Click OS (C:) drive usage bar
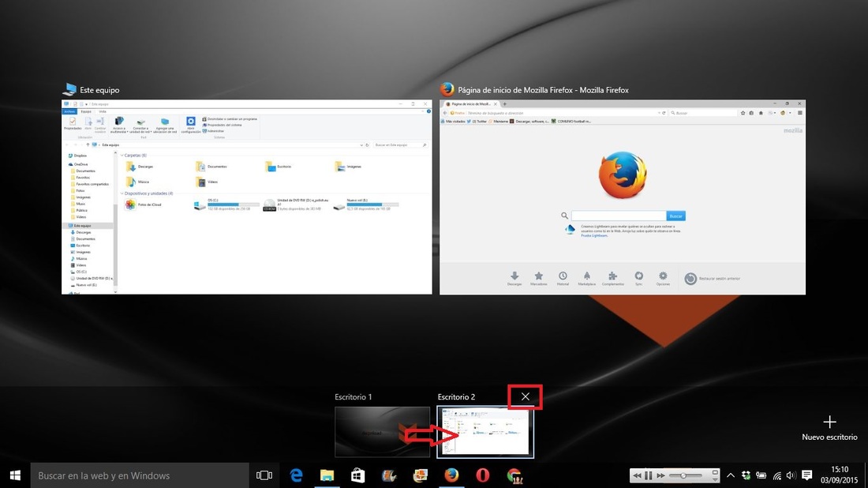Image resolution: width=868 pixels, height=488 pixels. coord(233,205)
